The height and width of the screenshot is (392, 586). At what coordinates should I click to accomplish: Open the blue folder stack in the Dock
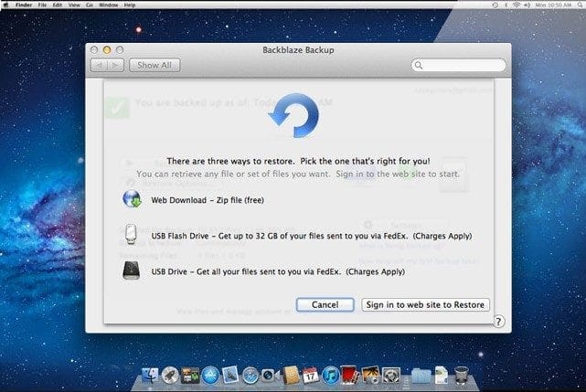click(x=421, y=376)
